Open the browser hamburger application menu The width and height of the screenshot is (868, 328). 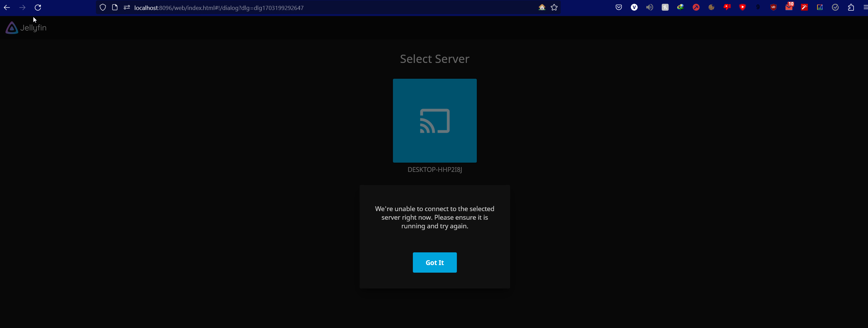pos(865,8)
